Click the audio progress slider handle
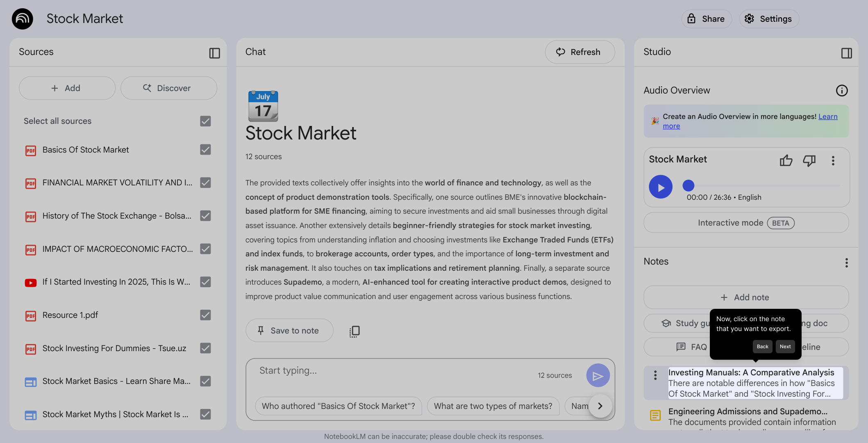868x443 pixels. [688, 186]
